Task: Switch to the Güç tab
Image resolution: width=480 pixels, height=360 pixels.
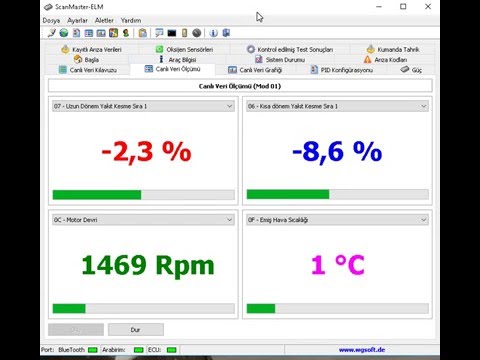Action: 411,70
